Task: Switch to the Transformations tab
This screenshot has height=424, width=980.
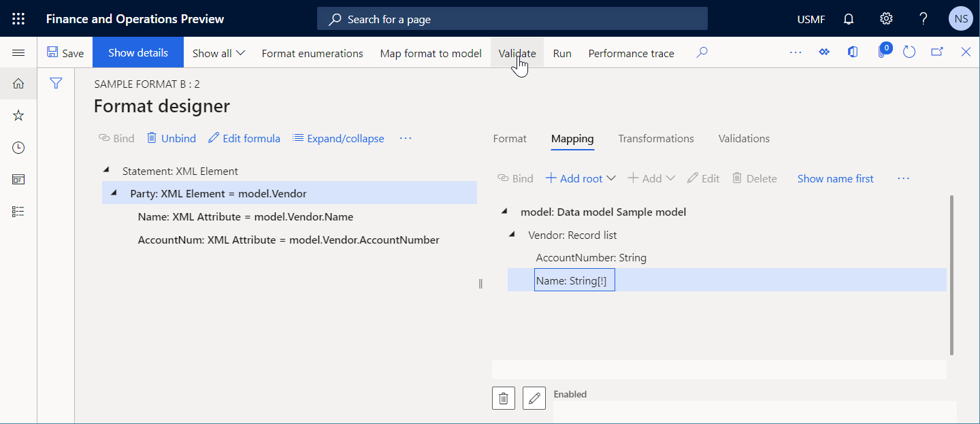Action: (655, 138)
